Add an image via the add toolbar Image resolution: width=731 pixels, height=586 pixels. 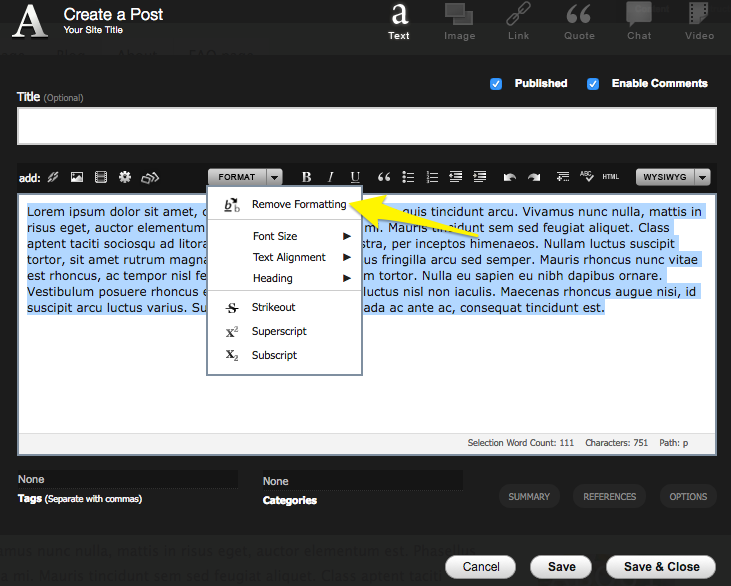coord(76,178)
